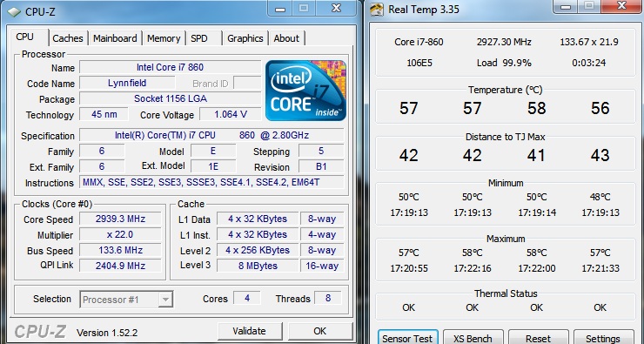Click Level 2 value '4 x 256 KBytes'
Image resolution: width=644 pixels, height=344 pixels.
coord(258,250)
